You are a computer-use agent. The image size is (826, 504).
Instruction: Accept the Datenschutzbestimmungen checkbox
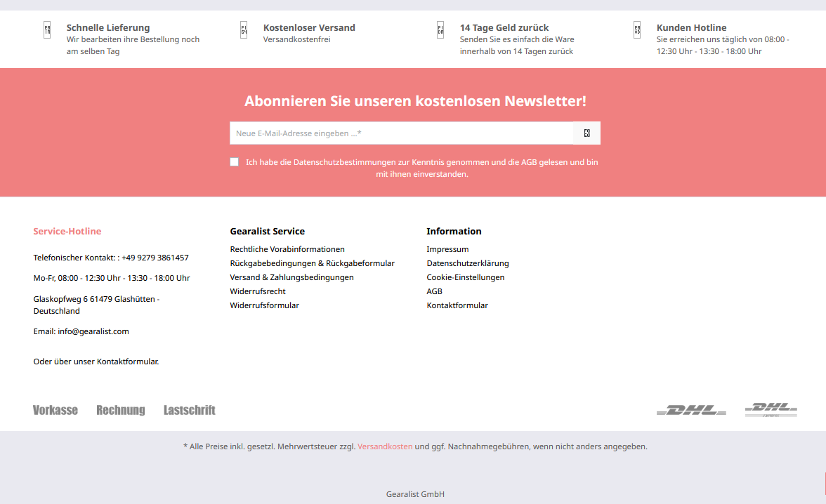(x=235, y=162)
